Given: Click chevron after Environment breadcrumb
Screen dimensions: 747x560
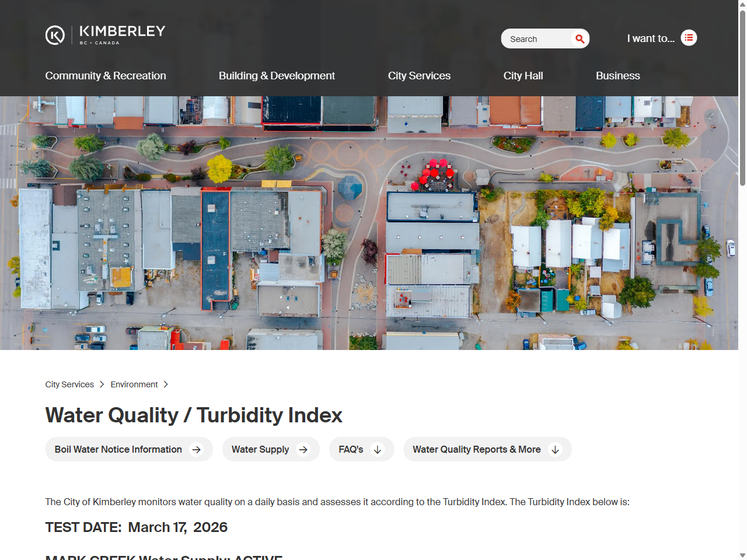Looking at the screenshot, I should [x=166, y=384].
